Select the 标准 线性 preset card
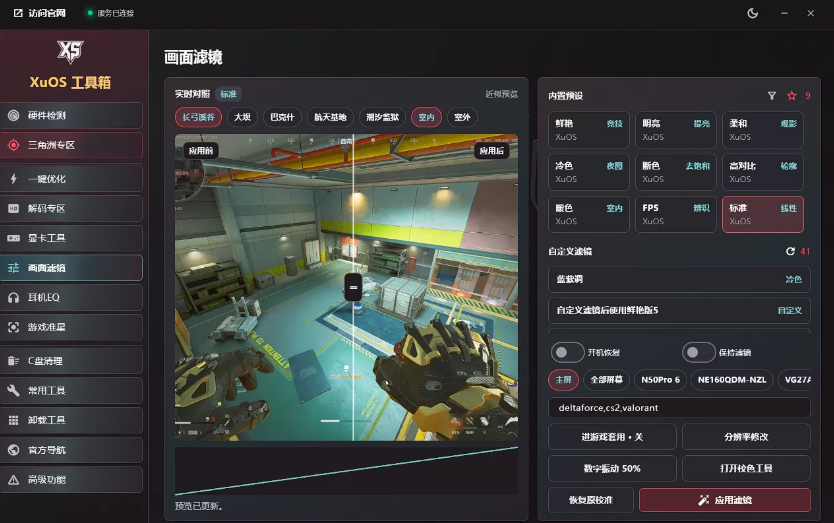 (763, 214)
